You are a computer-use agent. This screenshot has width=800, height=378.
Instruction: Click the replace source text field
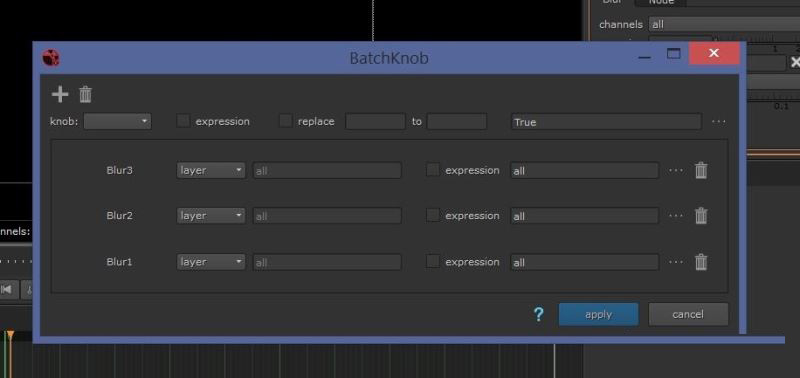point(376,121)
